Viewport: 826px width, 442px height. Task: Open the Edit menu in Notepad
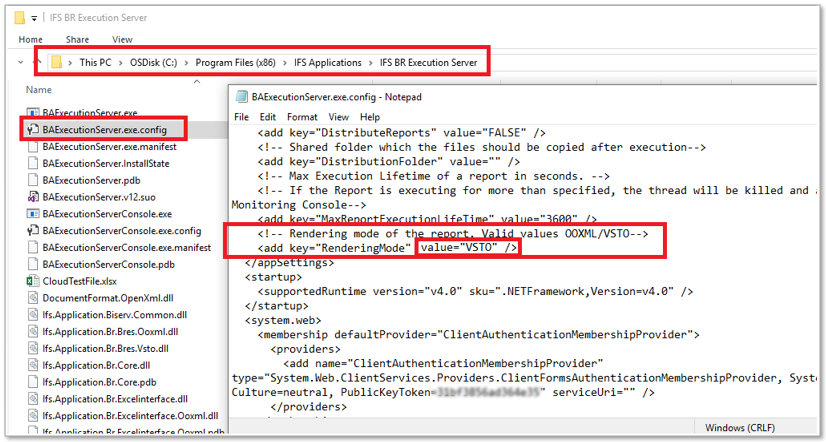[x=268, y=117]
